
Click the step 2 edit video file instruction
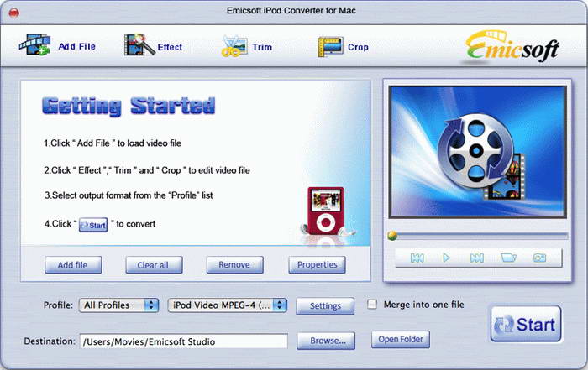[147, 170]
